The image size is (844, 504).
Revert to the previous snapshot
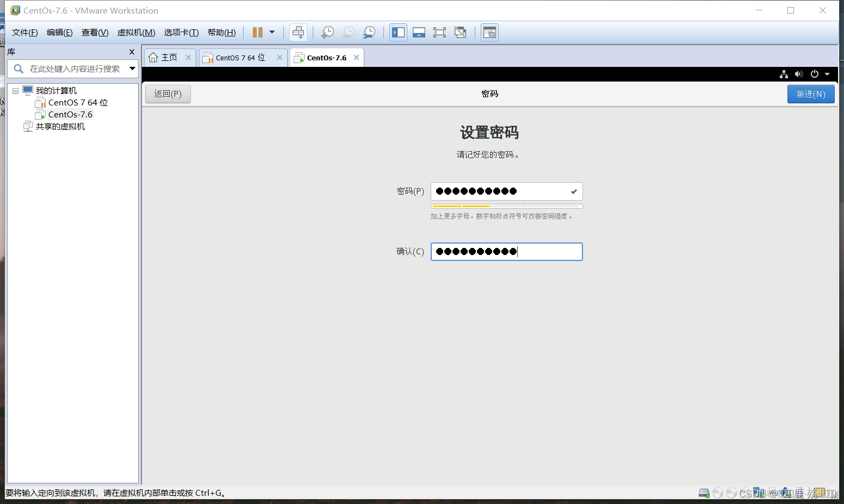[348, 33]
